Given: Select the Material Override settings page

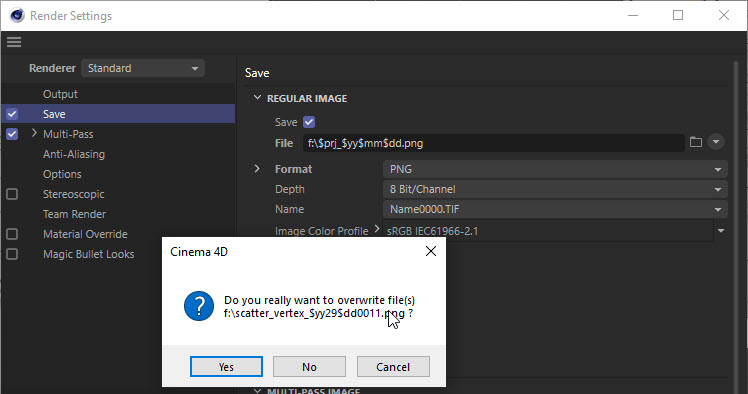Looking at the screenshot, I should coord(85,234).
